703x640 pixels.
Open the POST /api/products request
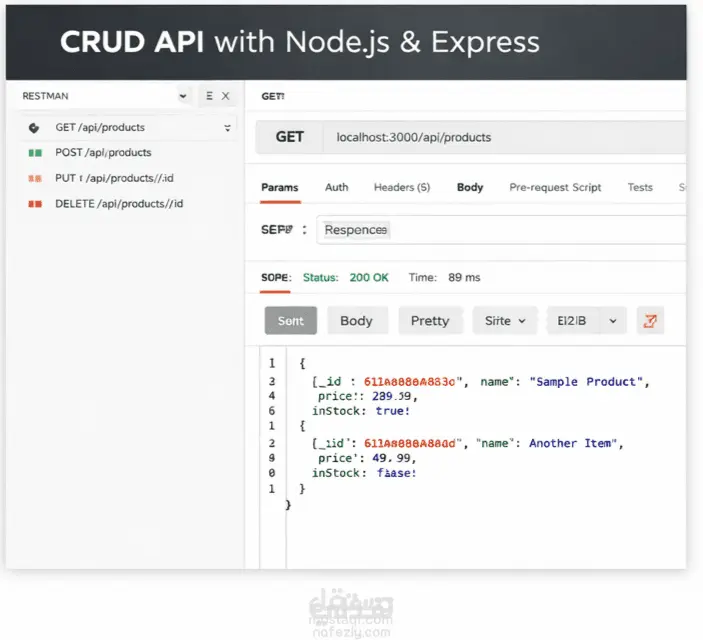click(x=103, y=152)
